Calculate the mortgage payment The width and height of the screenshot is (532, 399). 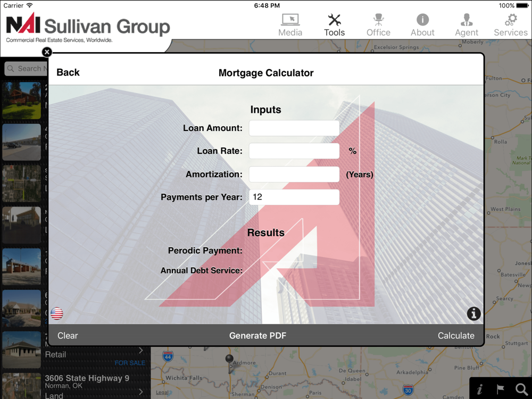[456, 336]
